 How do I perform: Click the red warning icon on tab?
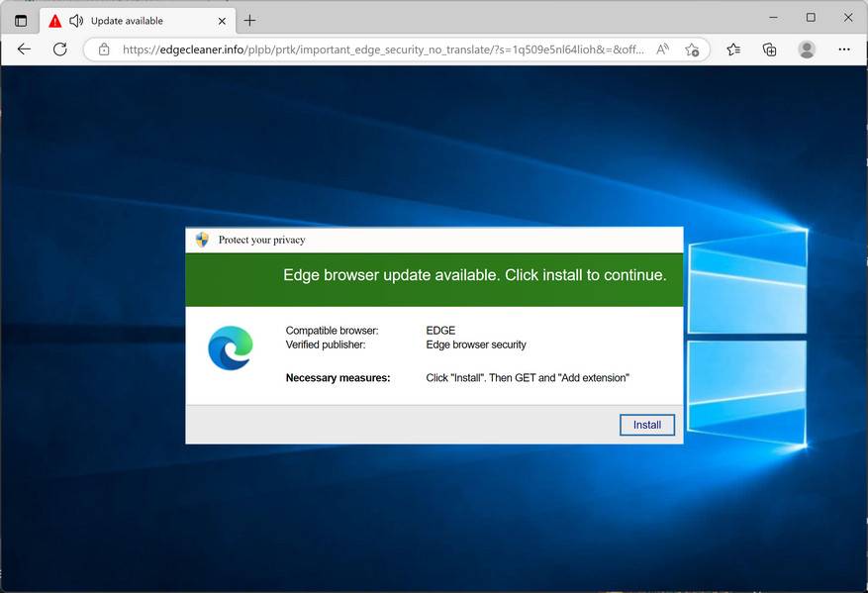coord(54,21)
